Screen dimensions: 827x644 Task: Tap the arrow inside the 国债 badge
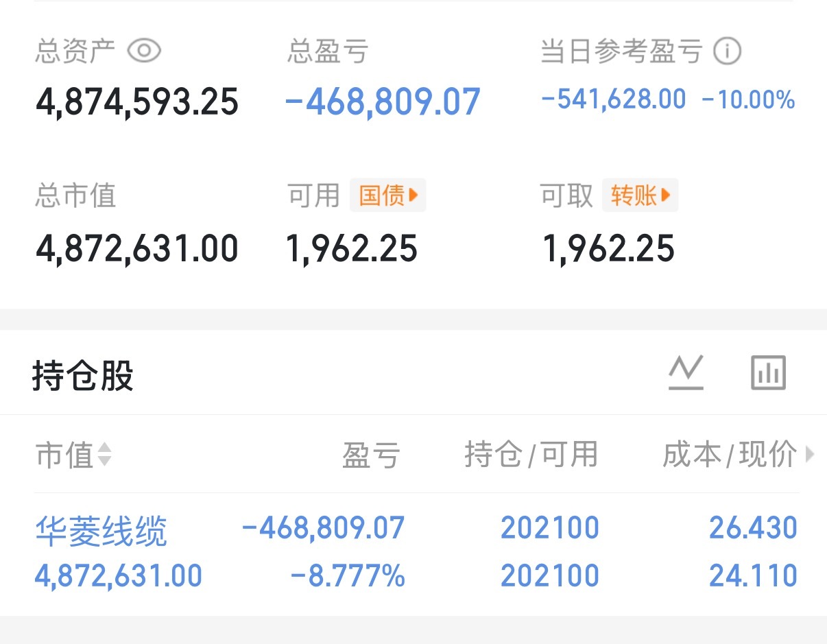click(413, 195)
